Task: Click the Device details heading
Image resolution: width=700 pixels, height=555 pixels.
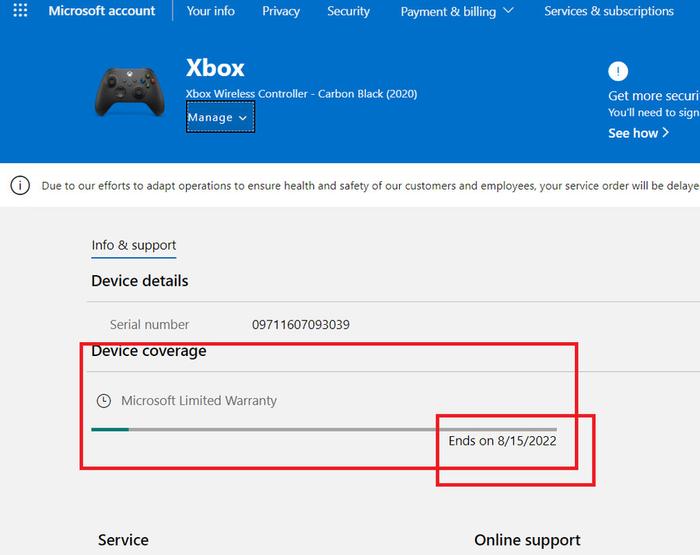Action: coord(140,281)
